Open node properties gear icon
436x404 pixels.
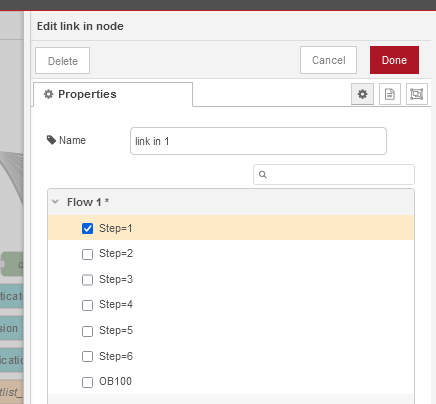(362, 94)
